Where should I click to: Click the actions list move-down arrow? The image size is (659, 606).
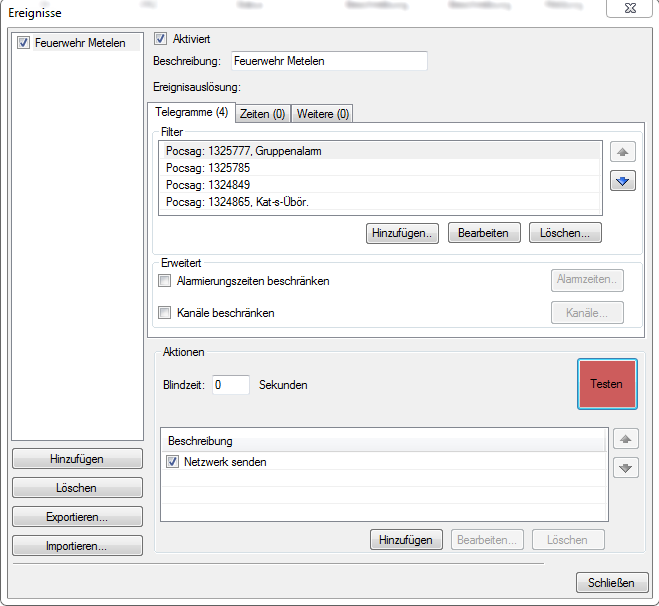pos(626,467)
